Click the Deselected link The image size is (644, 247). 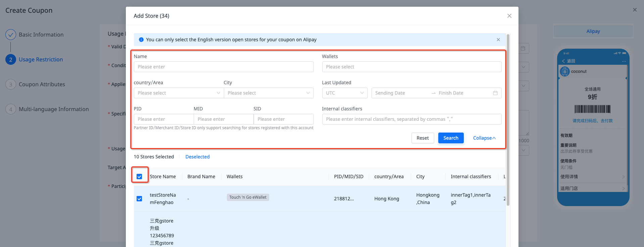pyautogui.click(x=197, y=157)
